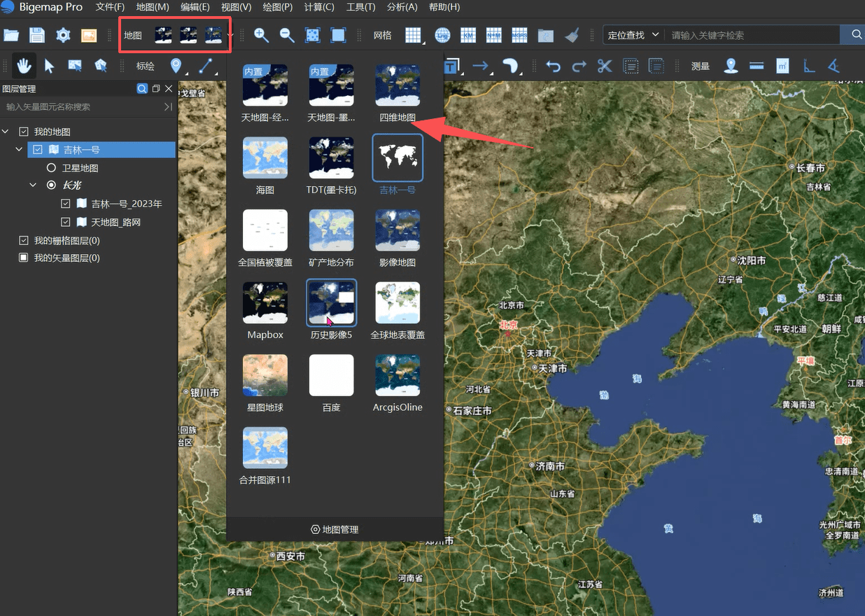The image size is (865, 616).
Task: Select 海图 map source
Action: point(265,167)
